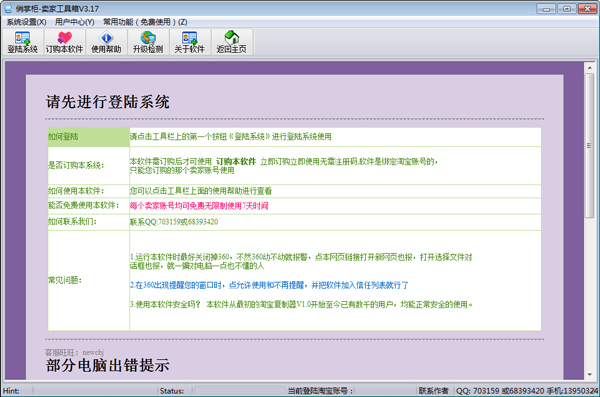600x397 pixels.
Task: Click the heading 部分电脑出错提示
Action: tap(108, 365)
